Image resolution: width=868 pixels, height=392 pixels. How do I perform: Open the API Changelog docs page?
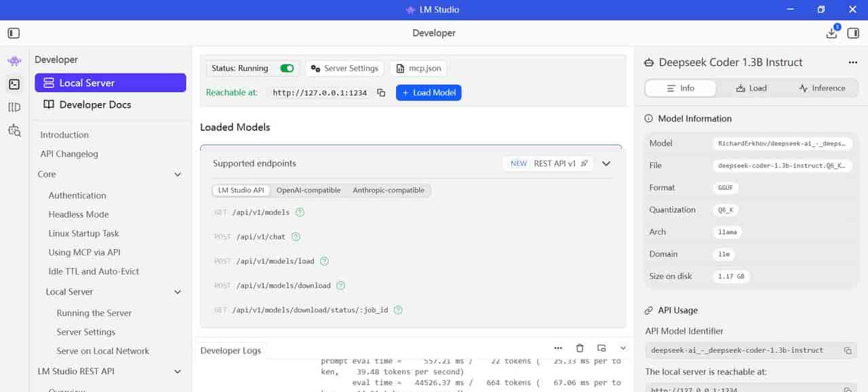69,154
